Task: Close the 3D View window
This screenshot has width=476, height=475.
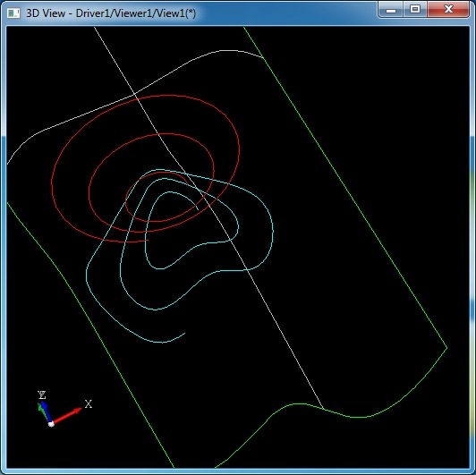Action: point(448,10)
